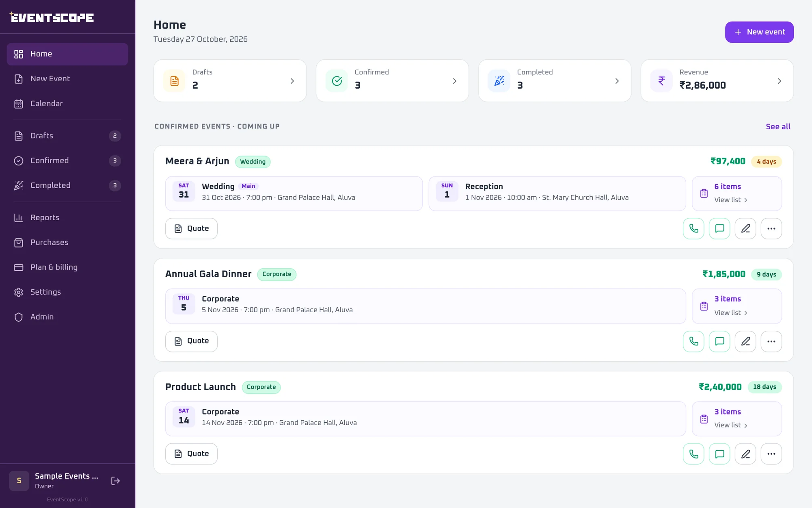Viewport: 812px width, 508px height.
Task: Open Settings in the sidebar
Action: point(67,292)
